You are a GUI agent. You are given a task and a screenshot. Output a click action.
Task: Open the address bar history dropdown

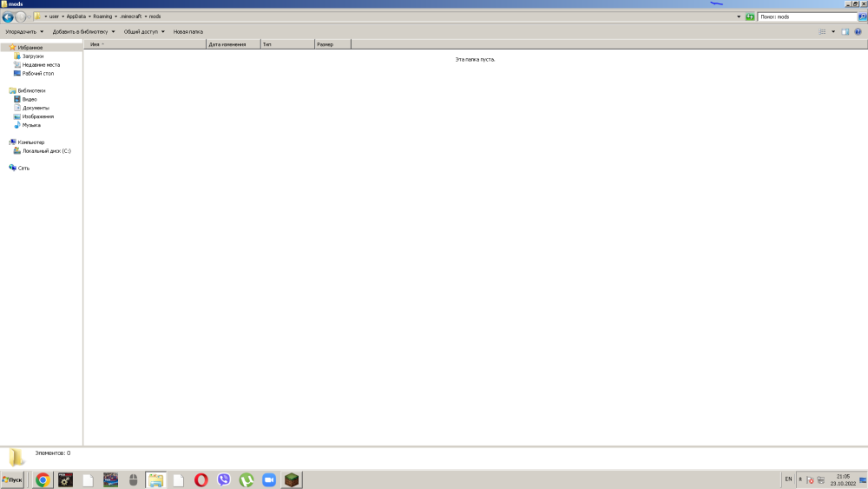(739, 17)
